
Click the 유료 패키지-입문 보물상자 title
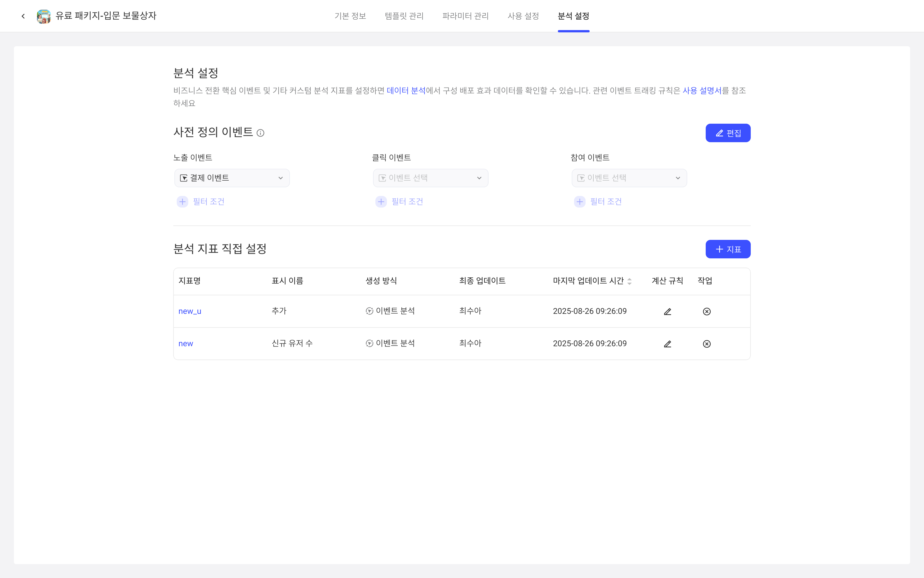[106, 16]
